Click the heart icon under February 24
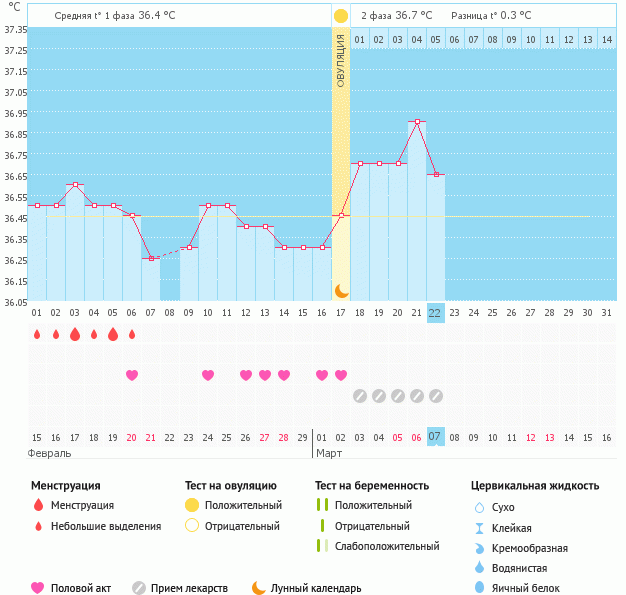Image resolution: width=626 pixels, height=595 pixels. point(208,375)
